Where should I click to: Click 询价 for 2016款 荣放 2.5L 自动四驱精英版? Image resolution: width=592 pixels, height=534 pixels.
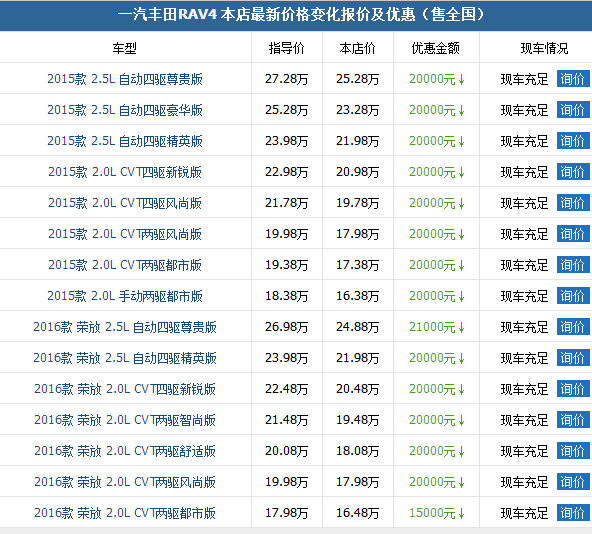573,358
